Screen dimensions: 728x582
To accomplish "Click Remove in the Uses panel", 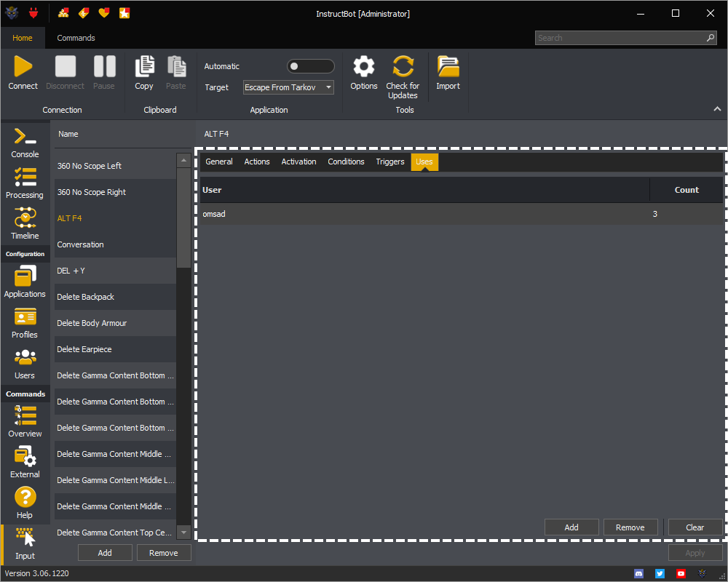I will click(x=630, y=527).
